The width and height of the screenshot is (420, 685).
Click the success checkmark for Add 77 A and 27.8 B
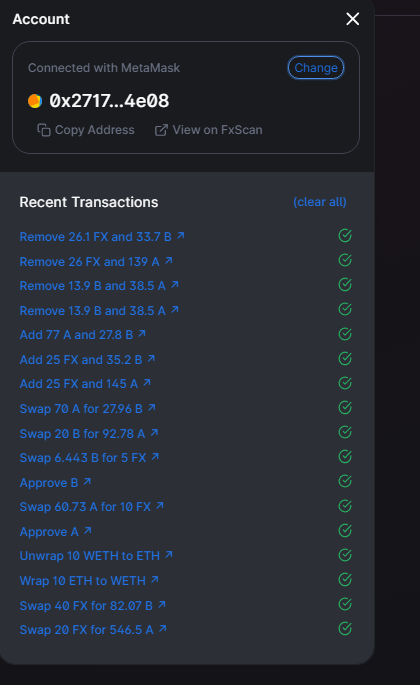pos(345,334)
